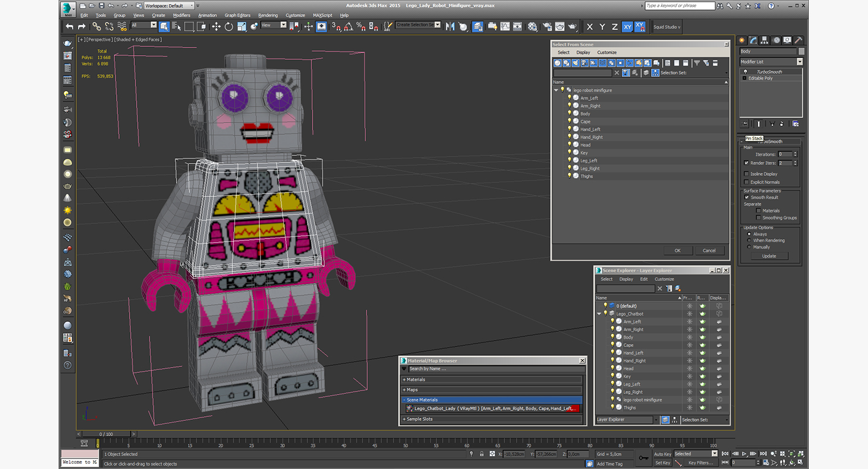This screenshot has height=469, width=868.
Task: Toggle Display Cameras filter in Select From Scene
Action: pyautogui.click(x=584, y=63)
